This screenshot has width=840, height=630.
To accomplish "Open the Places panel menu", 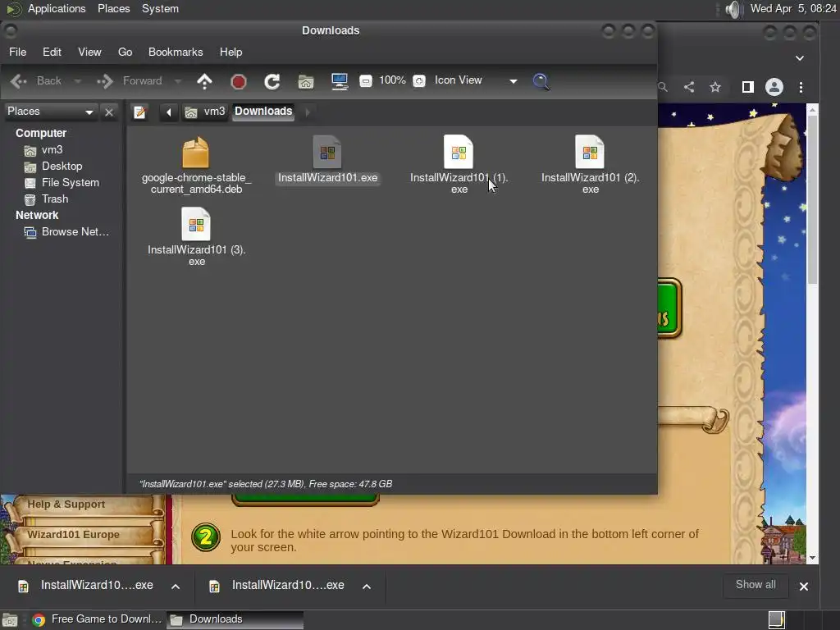I will tap(113, 9).
